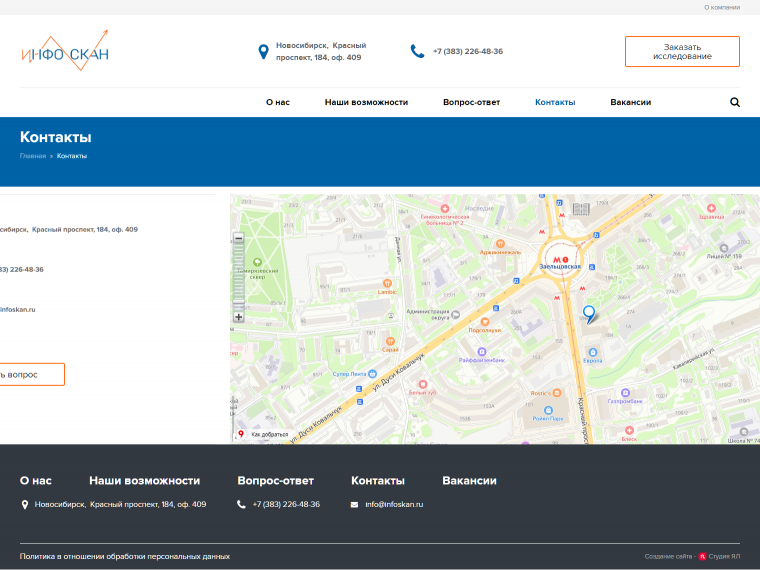Click the Белый зуб clinic icon
760x570 pixels.
tap(423, 384)
